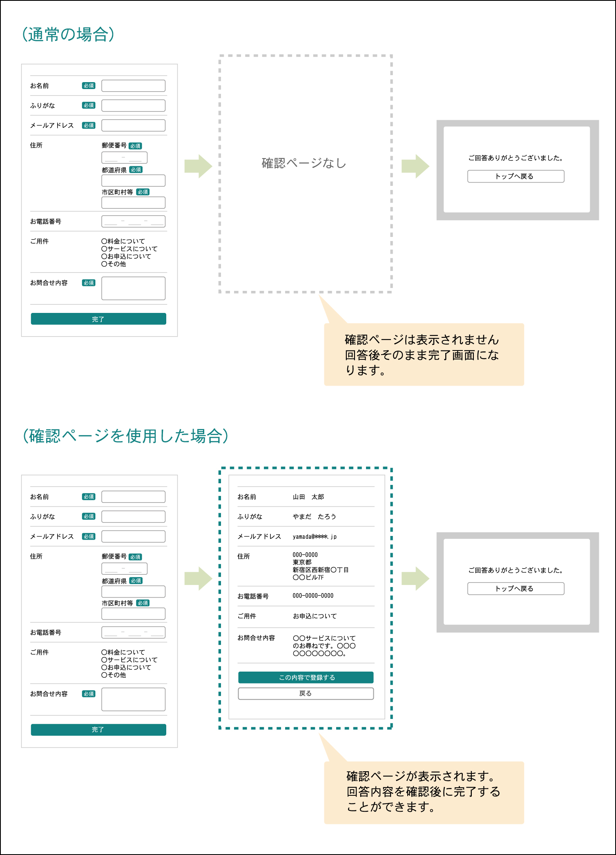Click the arrow between 確認ページなし and completion screen
The height and width of the screenshot is (855, 616).
click(x=415, y=166)
